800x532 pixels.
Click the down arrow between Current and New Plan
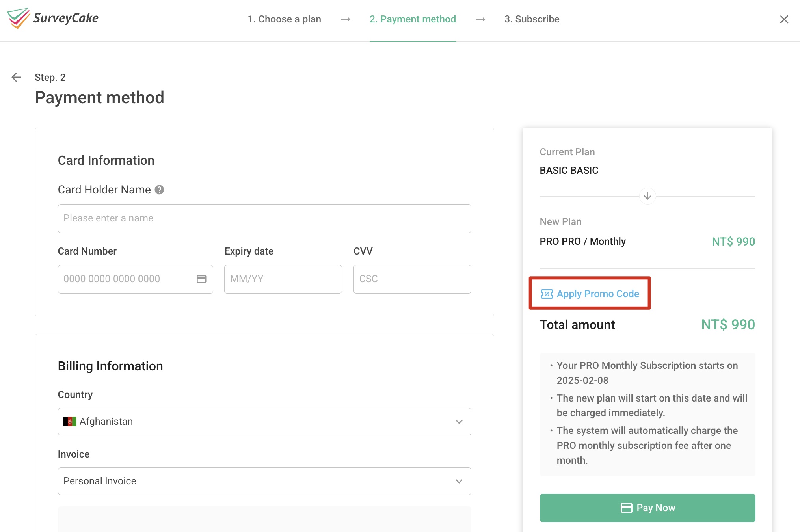coord(647,196)
